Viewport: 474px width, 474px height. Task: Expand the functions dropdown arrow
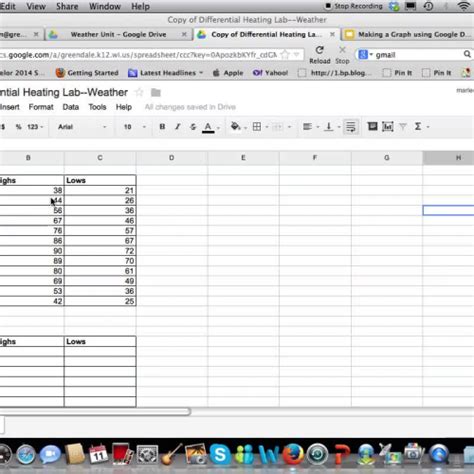click(x=428, y=127)
